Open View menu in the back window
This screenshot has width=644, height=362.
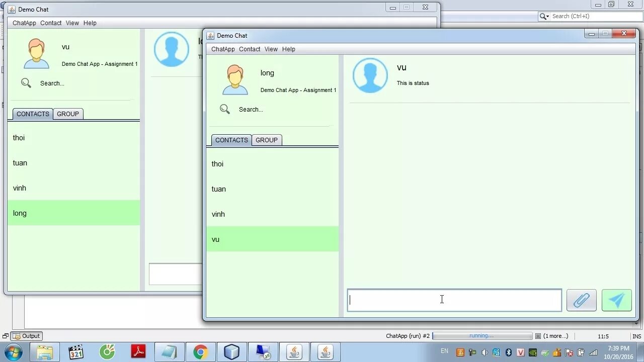72,23
